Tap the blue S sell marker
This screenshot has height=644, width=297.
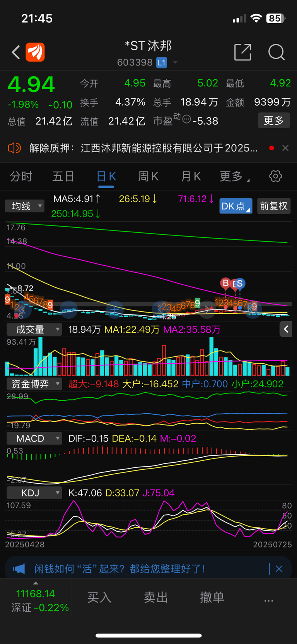click(240, 284)
